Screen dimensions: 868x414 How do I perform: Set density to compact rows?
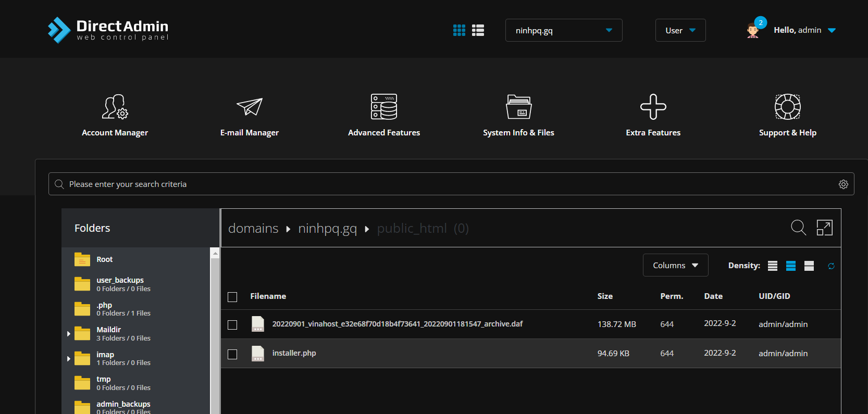tap(773, 266)
